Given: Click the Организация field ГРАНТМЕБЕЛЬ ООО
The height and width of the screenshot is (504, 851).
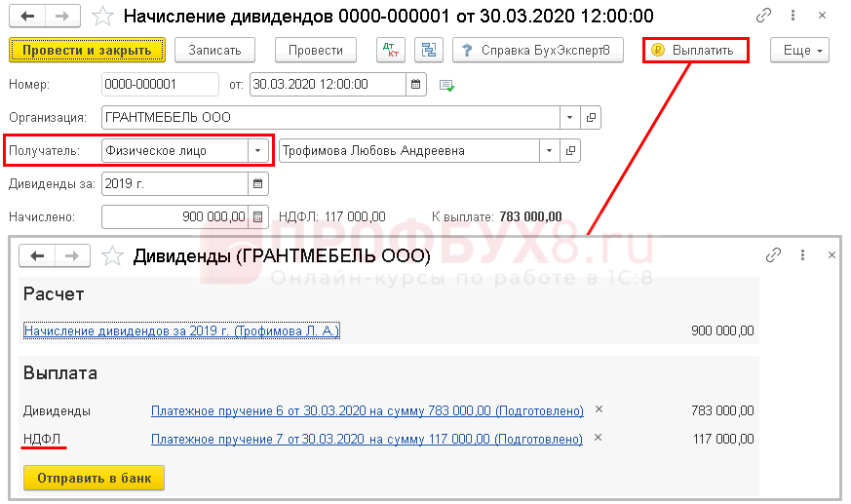Looking at the screenshot, I should tap(330, 117).
